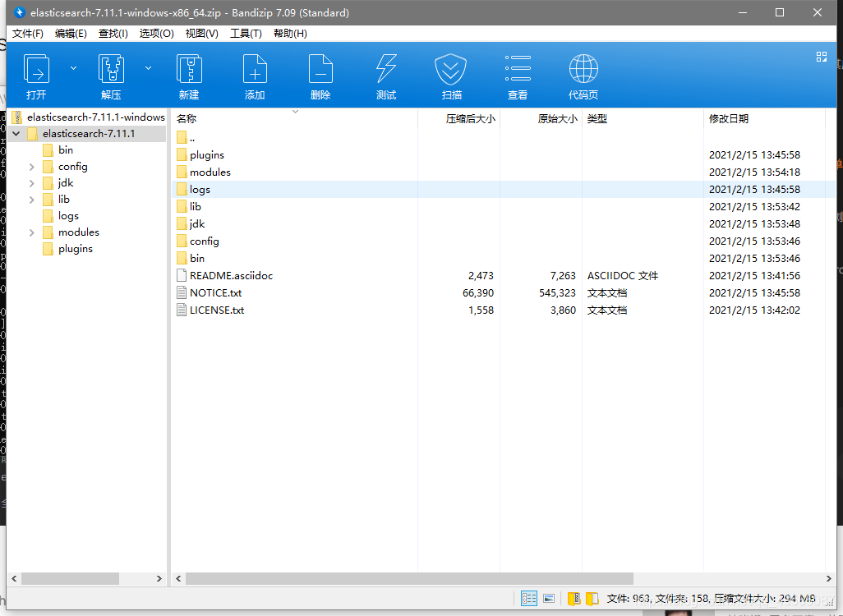Select the plugins folder in file list
The width and height of the screenshot is (843, 616).
point(200,154)
